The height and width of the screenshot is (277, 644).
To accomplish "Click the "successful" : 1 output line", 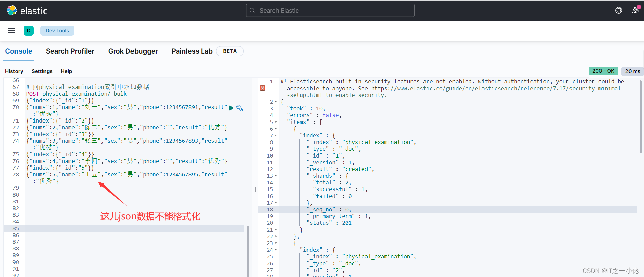I will point(340,189).
